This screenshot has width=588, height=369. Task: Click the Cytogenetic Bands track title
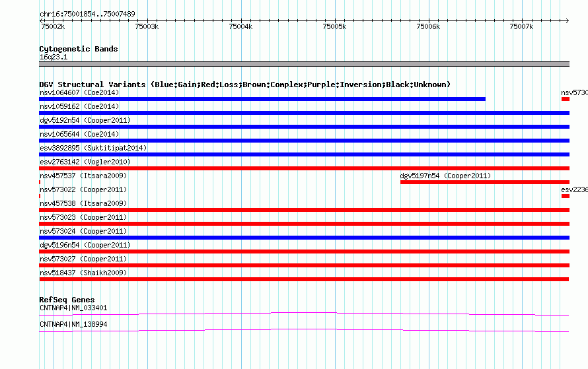[x=79, y=49]
